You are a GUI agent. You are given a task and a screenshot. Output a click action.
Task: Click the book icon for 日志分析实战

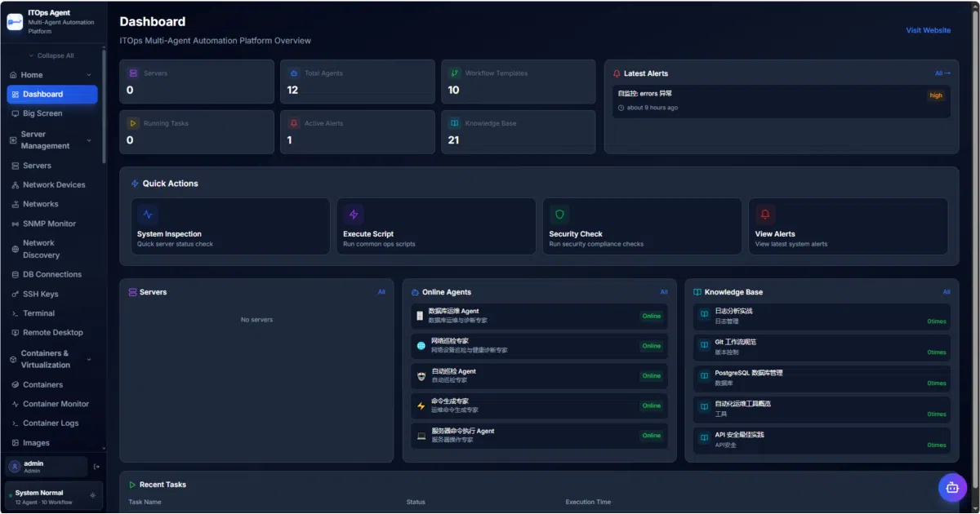point(704,315)
